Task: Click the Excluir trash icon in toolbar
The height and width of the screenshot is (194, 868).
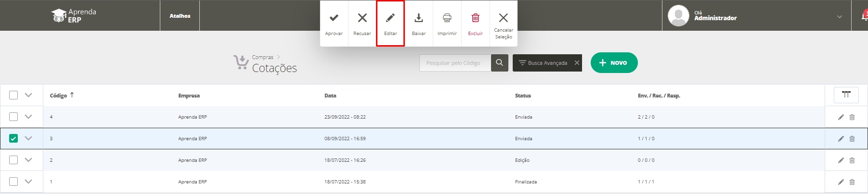Action: (475, 18)
